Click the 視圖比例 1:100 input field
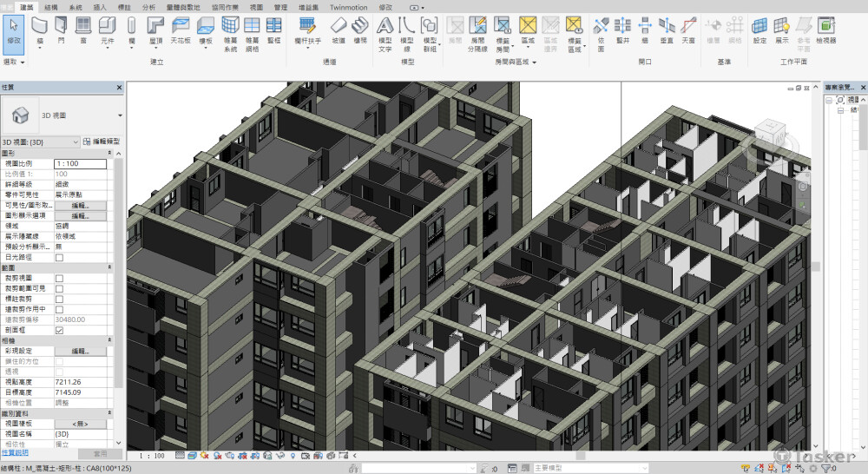Viewport: 868px width, 474px height. pyautogui.click(x=80, y=163)
